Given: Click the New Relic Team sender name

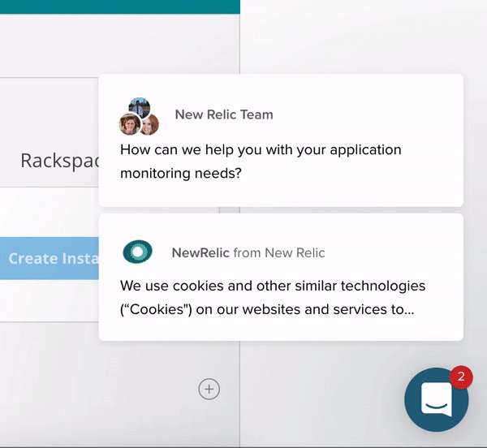Looking at the screenshot, I should [224, 114].
